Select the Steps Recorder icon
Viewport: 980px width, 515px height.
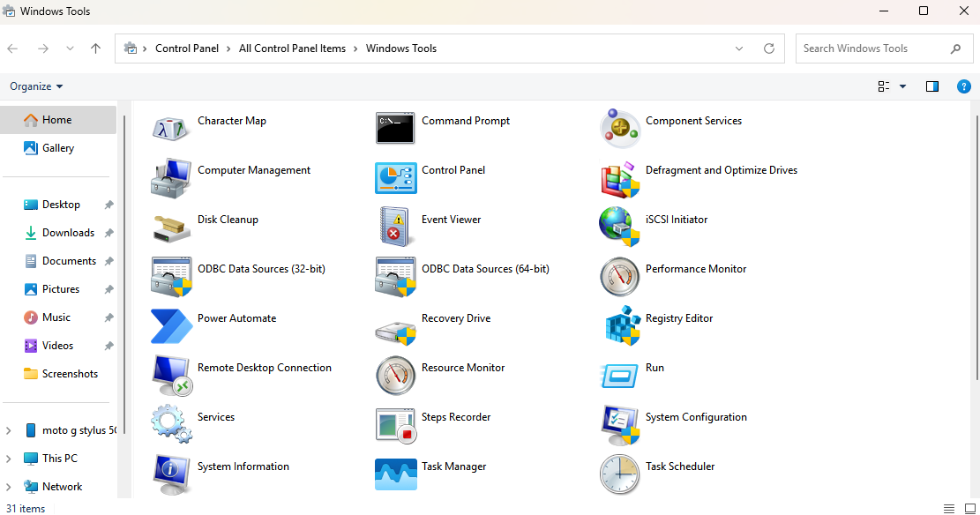click(396, 425)
